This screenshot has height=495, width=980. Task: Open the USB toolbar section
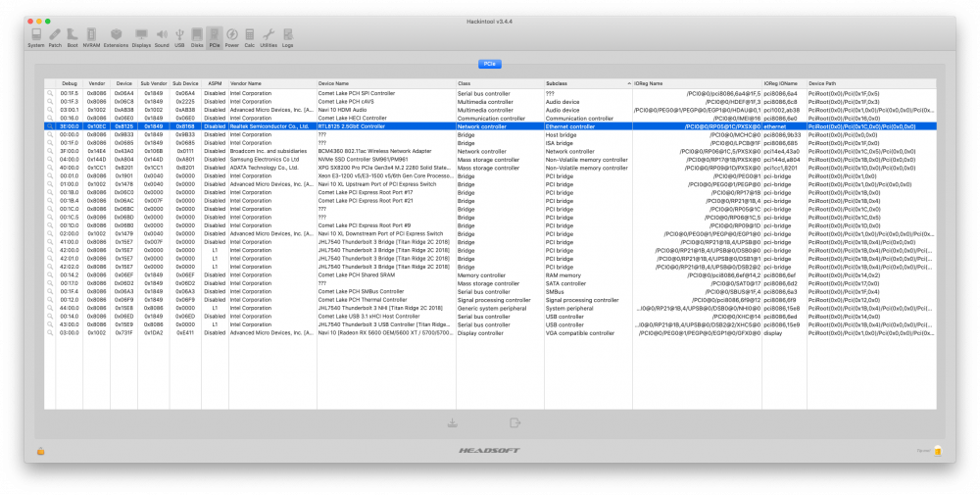(179, 37)
